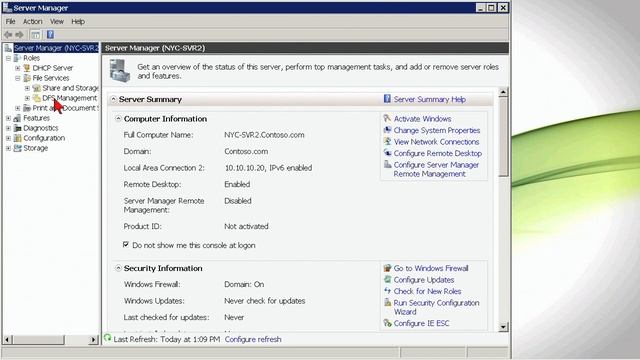
Task: Click the Check for New Roles icon
Action: 387,291
